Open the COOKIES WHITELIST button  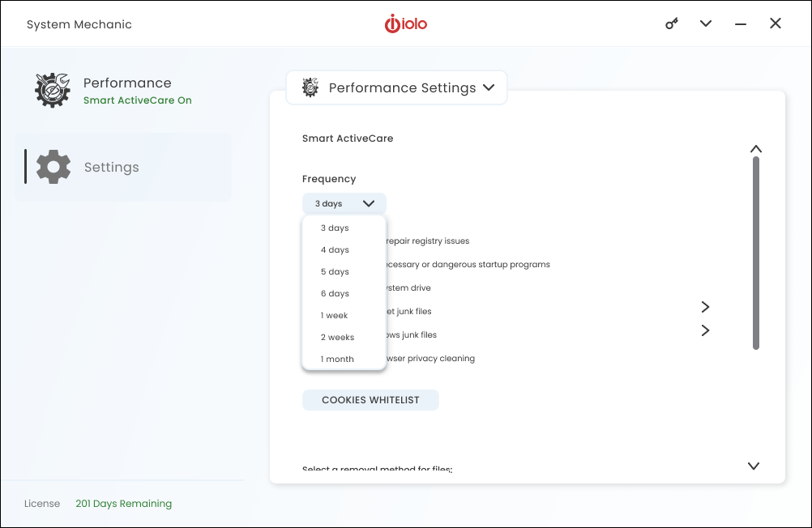(x=371, y=400)
